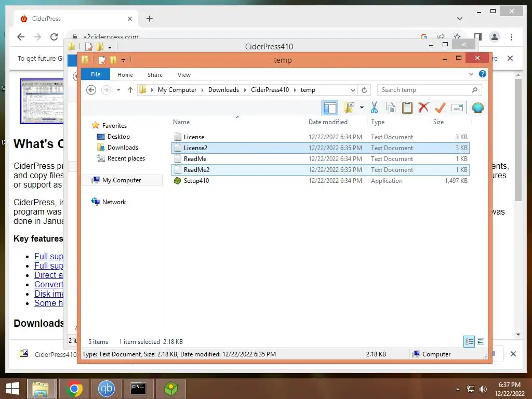Click the red X Delete icon

click(x=423, y=108)
